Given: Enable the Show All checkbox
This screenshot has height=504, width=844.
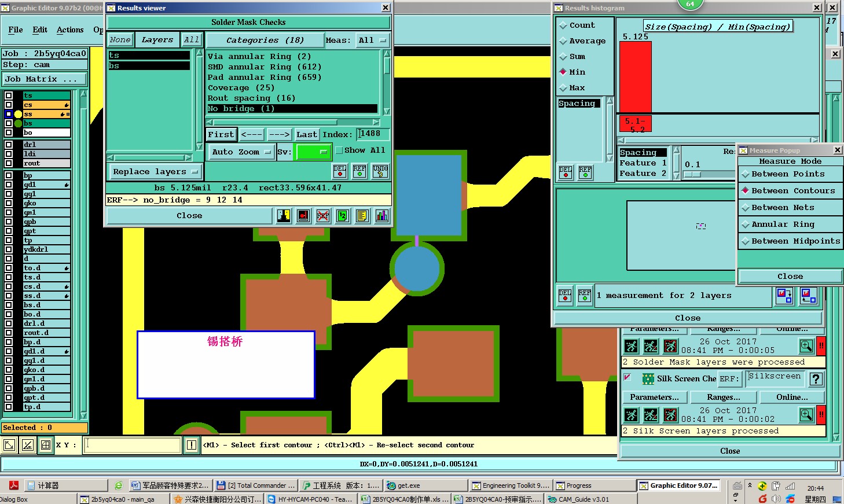Looking at the screenshot, I should [339, 150].
